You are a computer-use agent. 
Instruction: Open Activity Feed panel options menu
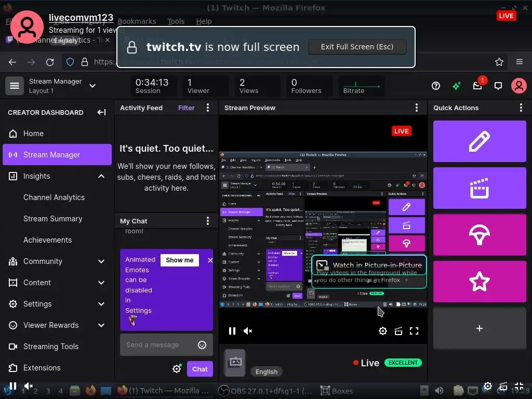pos(208,108)
